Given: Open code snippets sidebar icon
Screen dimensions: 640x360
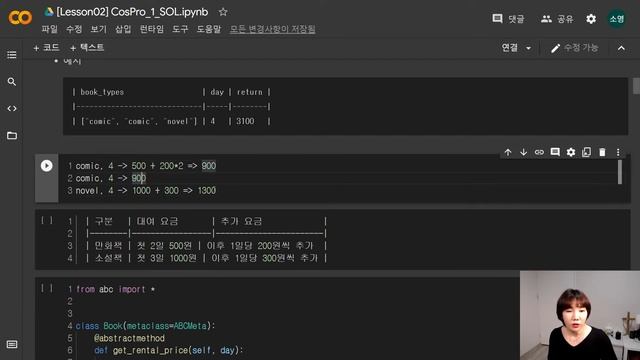Looking at the screenshot, I should (12, 109).
